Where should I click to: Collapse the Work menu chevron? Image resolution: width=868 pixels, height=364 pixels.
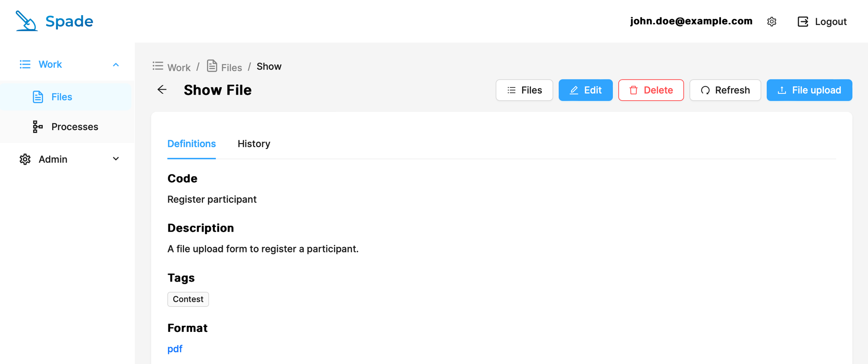(116, 65)
